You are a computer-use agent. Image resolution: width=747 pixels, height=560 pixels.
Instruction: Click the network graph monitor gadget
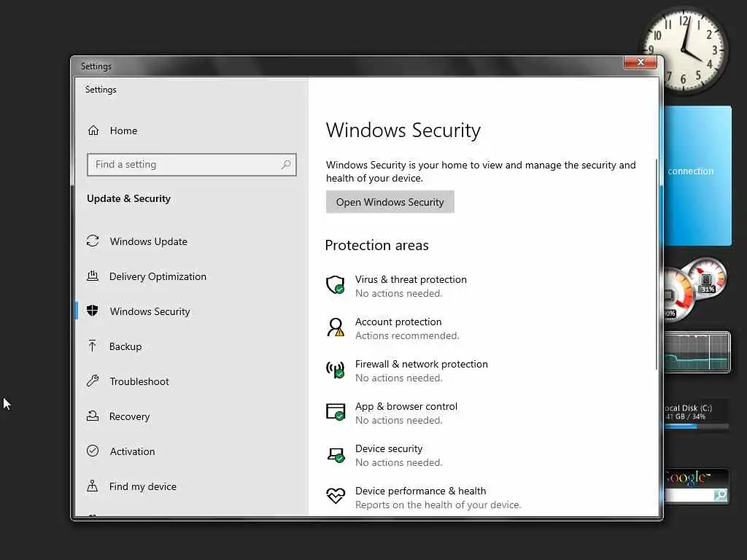(697, 352)
